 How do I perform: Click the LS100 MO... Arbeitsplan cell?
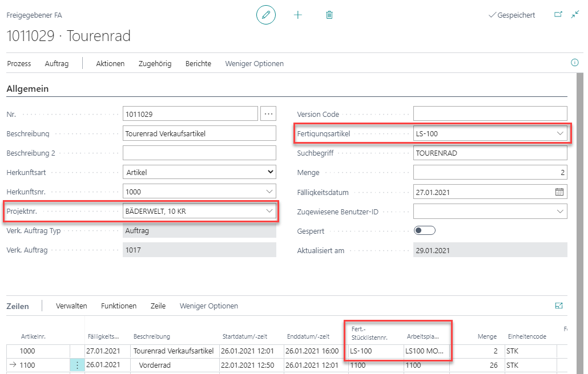(426, 351)
